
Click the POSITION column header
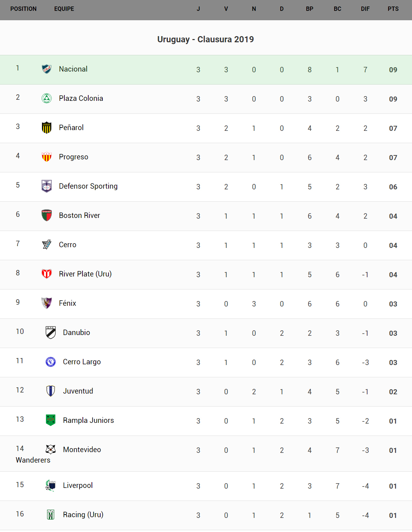coord(24,9)
